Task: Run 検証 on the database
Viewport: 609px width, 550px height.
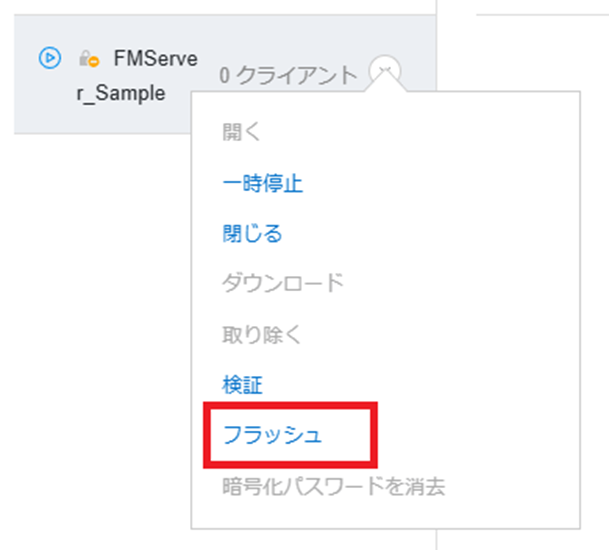Action: pos(242,385)
